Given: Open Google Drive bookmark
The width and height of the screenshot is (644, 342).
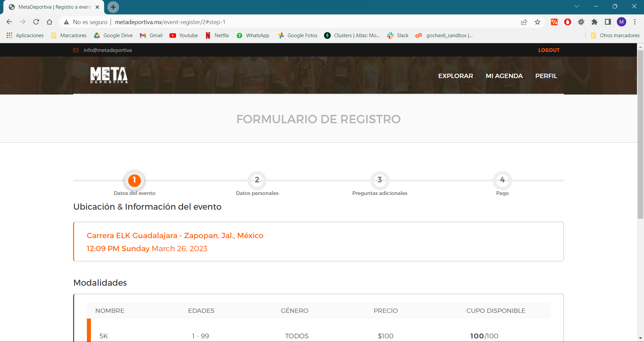Looking at the screenshot, I should [x=113, y=36].
